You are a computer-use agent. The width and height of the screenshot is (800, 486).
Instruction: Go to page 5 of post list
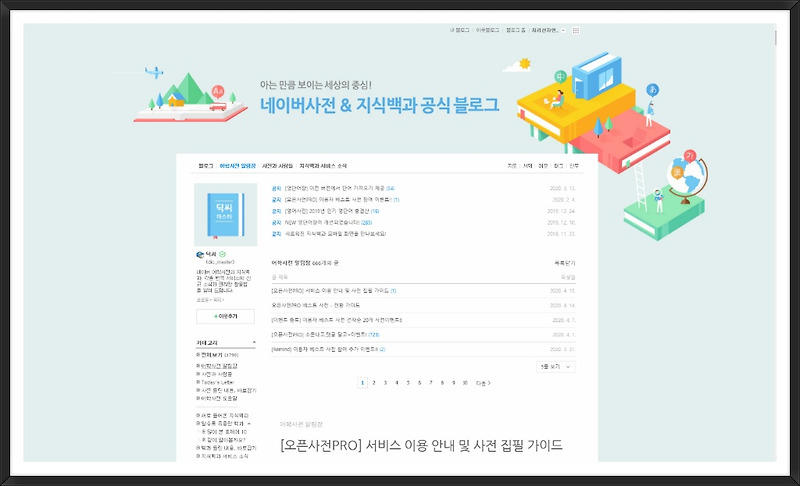[408, 383]
